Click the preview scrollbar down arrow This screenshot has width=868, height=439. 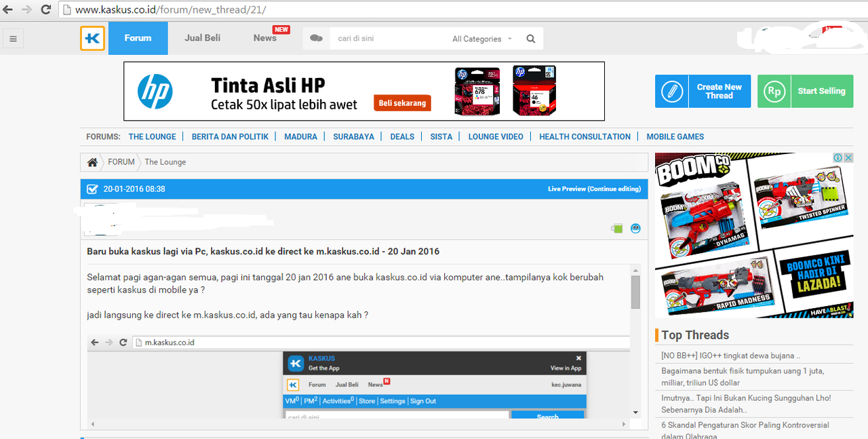[x=635, y=413]
